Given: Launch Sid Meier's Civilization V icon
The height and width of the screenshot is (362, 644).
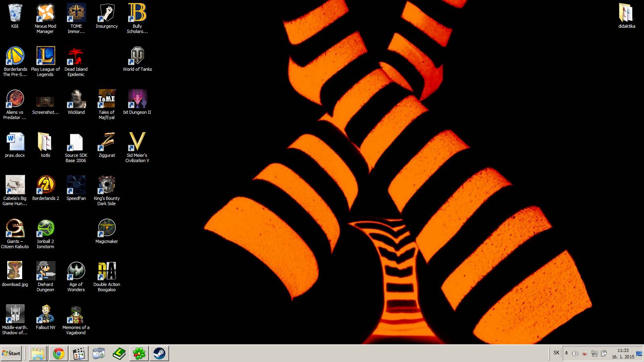Looking at the screenshot, I should [x=137, y=148].
